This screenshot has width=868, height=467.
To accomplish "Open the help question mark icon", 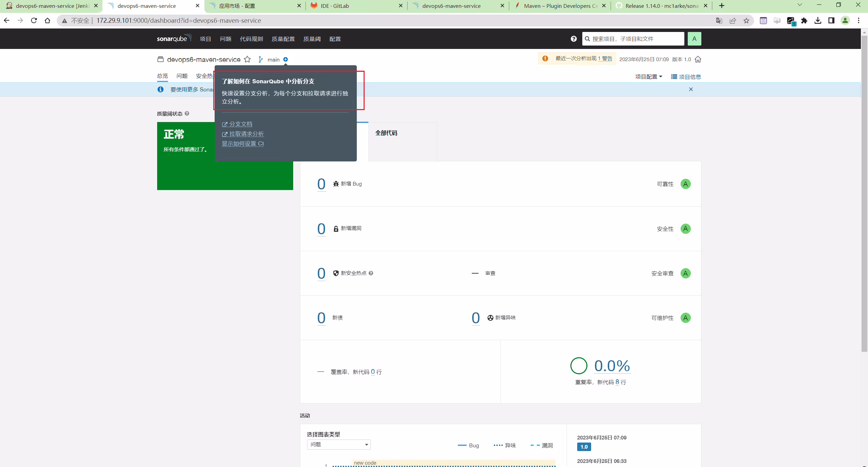I will [x=574, y=39].
